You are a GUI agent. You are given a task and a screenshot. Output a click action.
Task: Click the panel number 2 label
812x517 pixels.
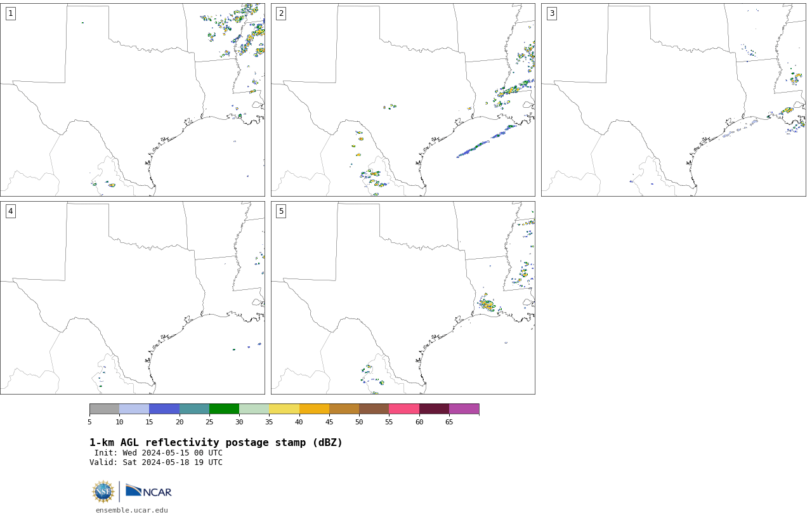coord(281,13)
